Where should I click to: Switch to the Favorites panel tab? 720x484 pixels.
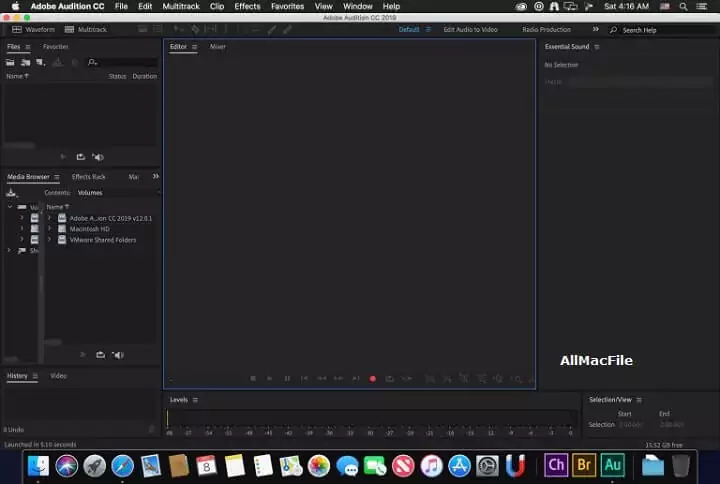tap(56, 47)
